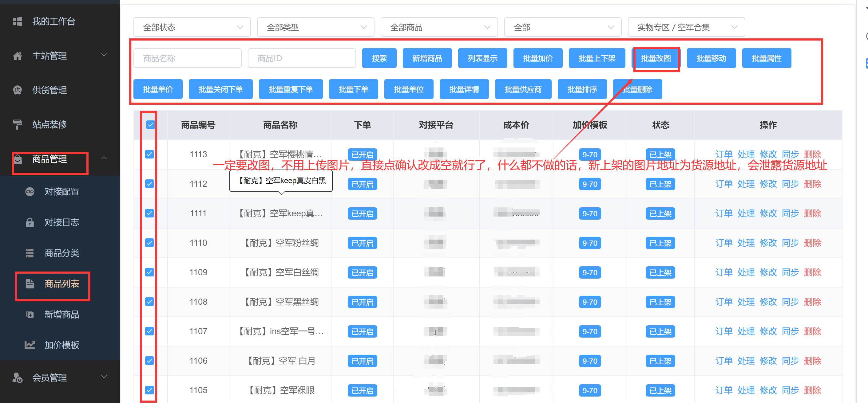Open 供货管理 in the sidebar
Screen dimensions: 868x403
(50, 90)
